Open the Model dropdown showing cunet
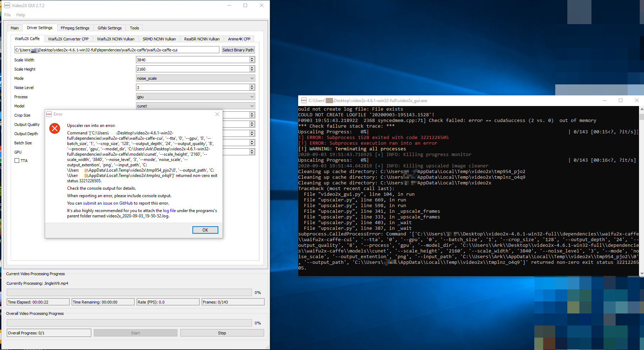Image resolution: width=644 pixels, height=350 pixels. pos(195,106)
